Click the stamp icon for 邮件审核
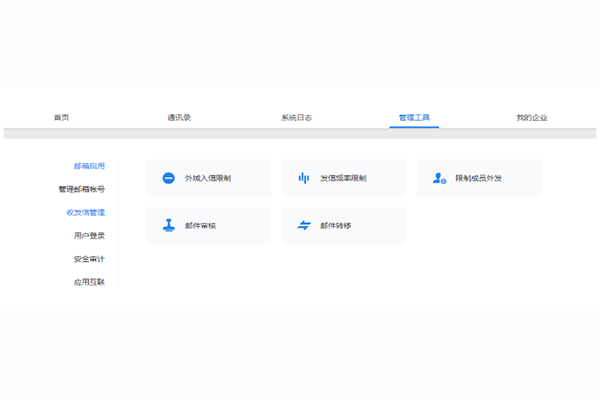This screenshot has height=400, width=600. (168, 225)
